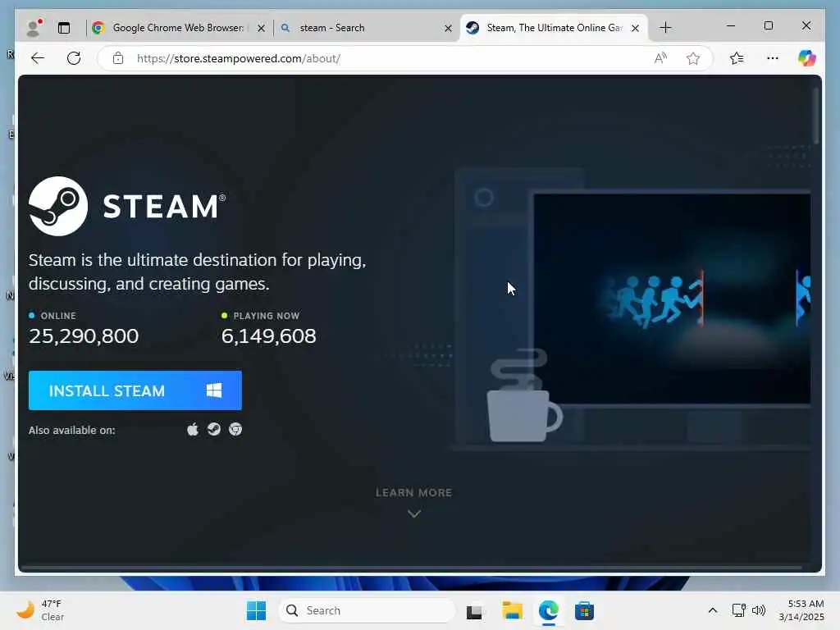Open the tab actions menu icon
The width and height of the screenshot is (840, 630).
64,28
